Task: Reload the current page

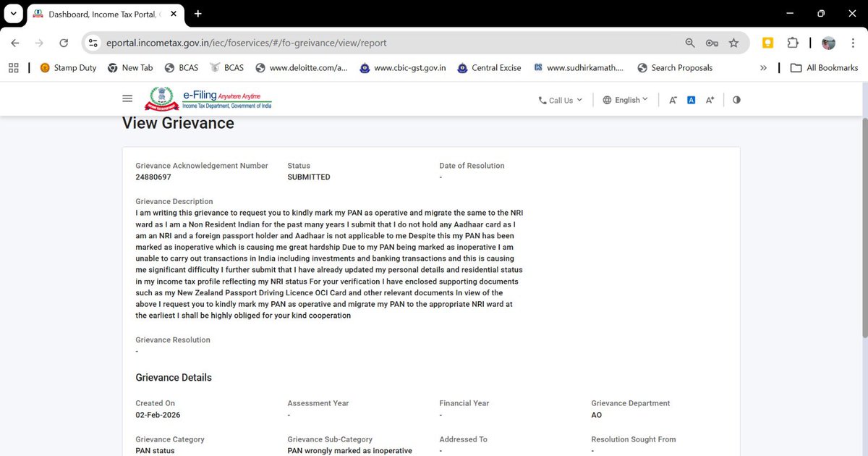Action: [x=64, y=43]
